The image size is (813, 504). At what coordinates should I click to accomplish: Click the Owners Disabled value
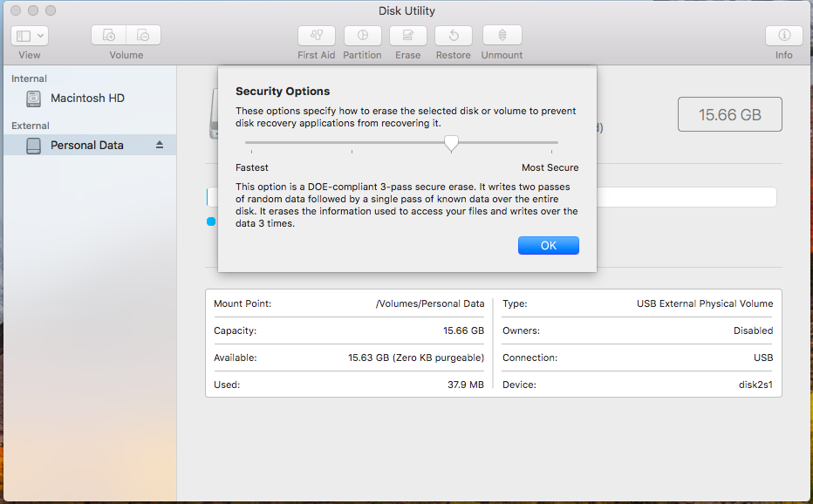pyautogui.click(x=753, y=330)
